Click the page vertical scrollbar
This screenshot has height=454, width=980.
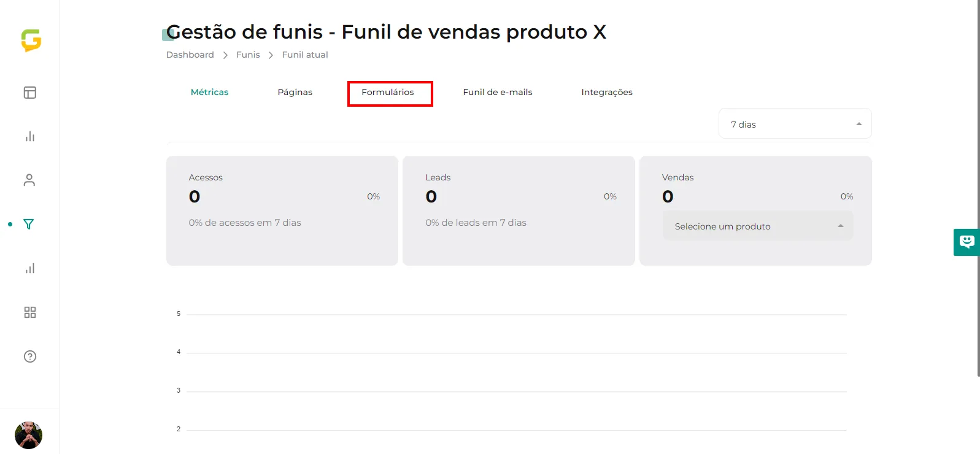[x=978, y=188]
